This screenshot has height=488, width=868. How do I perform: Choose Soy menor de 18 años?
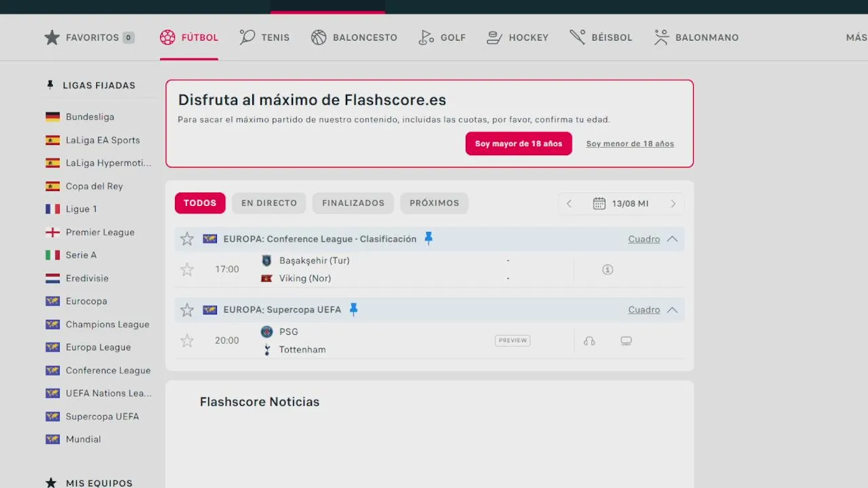pos(630,144)
